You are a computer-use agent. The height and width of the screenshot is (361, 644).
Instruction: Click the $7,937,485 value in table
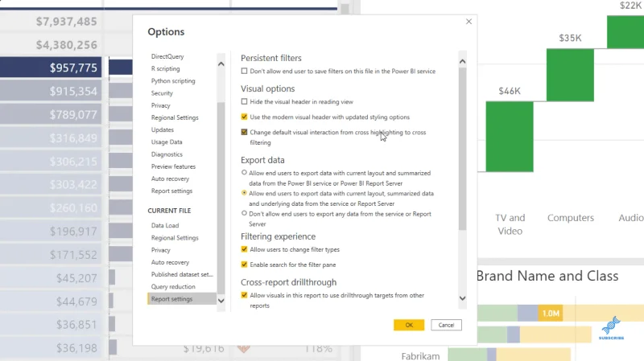pyautogui.click(x=66, y=22)
